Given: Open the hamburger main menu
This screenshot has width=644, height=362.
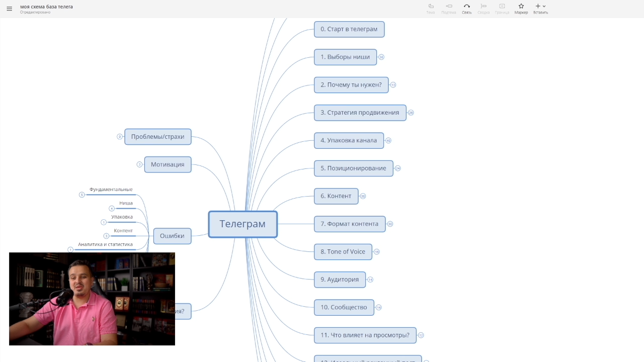Looking at the screenshot, I should pyautogui.click(x=9, y=9).
